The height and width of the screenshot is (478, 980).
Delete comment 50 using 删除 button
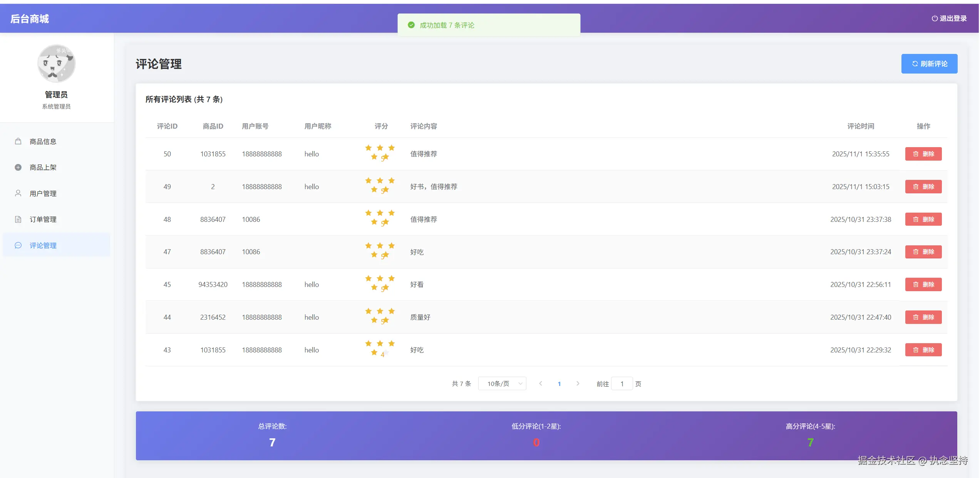tap(923, 154)
